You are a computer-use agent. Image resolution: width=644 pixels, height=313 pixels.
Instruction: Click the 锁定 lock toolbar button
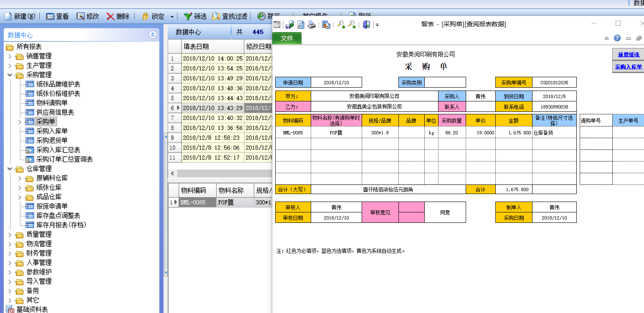tap(153, 16)
